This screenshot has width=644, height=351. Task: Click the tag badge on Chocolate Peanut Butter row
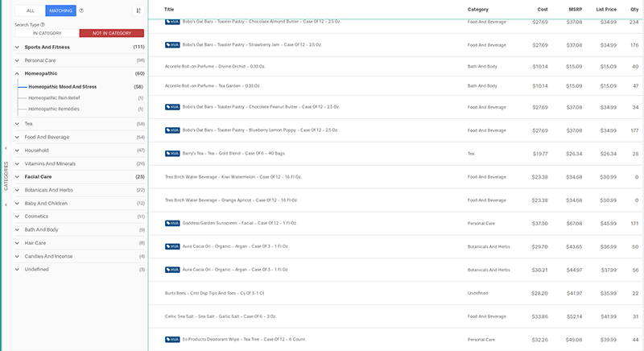(172, 107)
